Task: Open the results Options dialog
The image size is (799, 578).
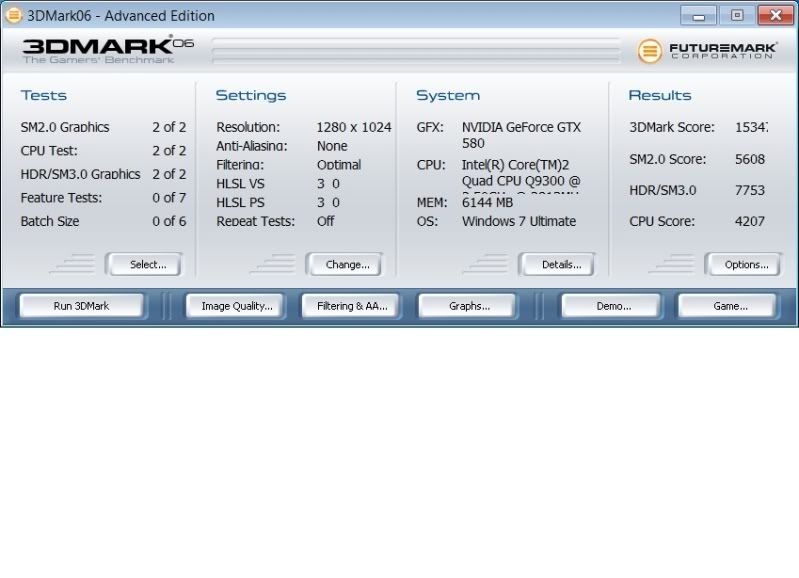Action: pos(746,265)
